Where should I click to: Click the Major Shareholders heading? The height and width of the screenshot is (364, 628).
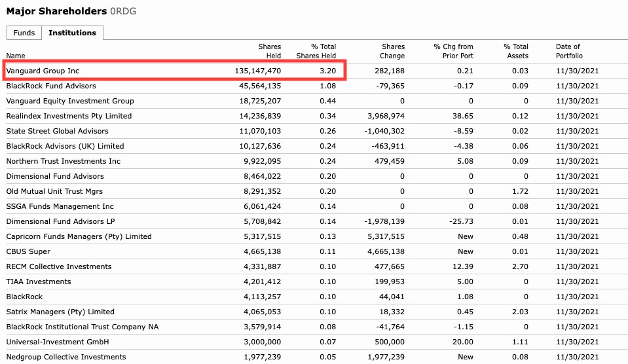tap(56, 11)
